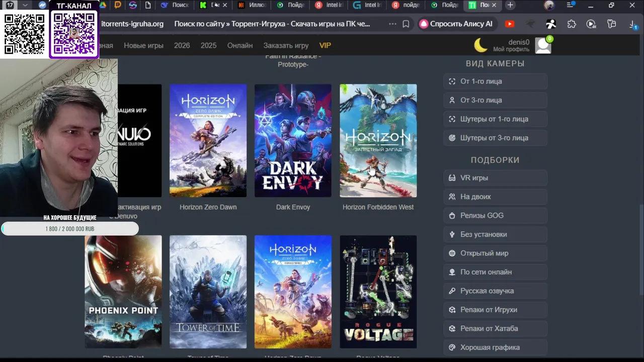Image resolution: width=644 pixels, height=362 pixels.
Task: Open the media playback control icon in toolbar
Action: (x=591, y=24)
